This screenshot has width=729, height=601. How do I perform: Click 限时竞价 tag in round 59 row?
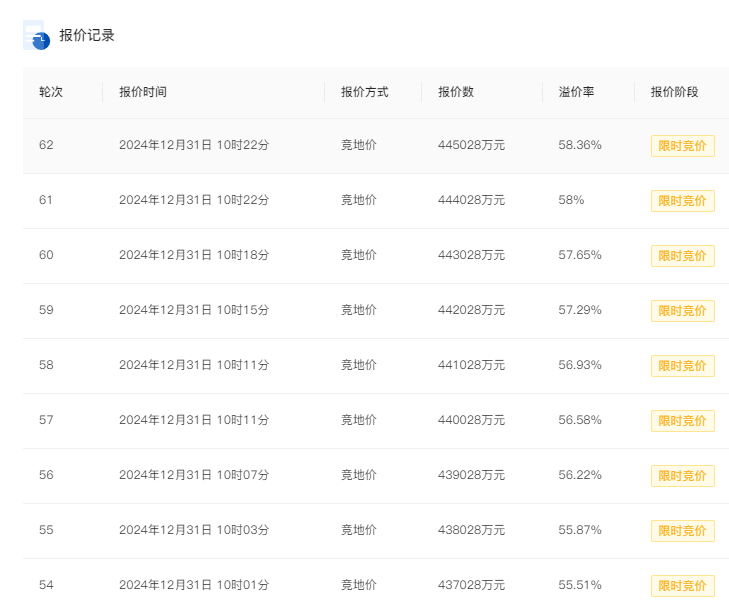[683, 311]
